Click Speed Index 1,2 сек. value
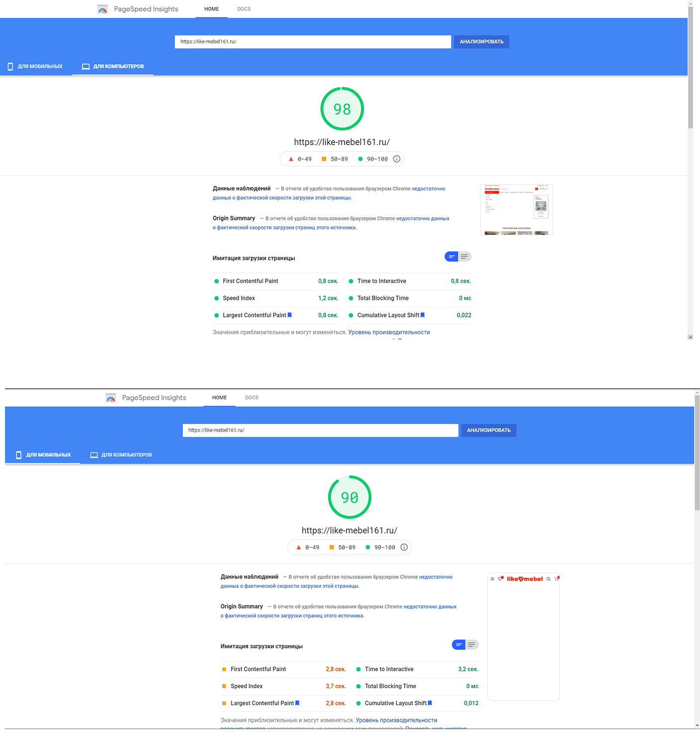This screenshot has height=746, width=700. pyautogui.click(x=328, y=298)
